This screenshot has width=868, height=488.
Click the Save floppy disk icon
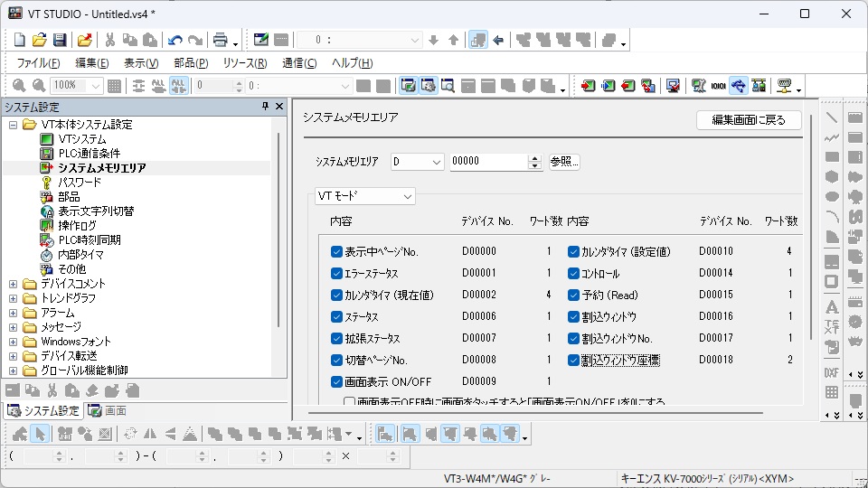pyautogui.click(x=60, y=40)
